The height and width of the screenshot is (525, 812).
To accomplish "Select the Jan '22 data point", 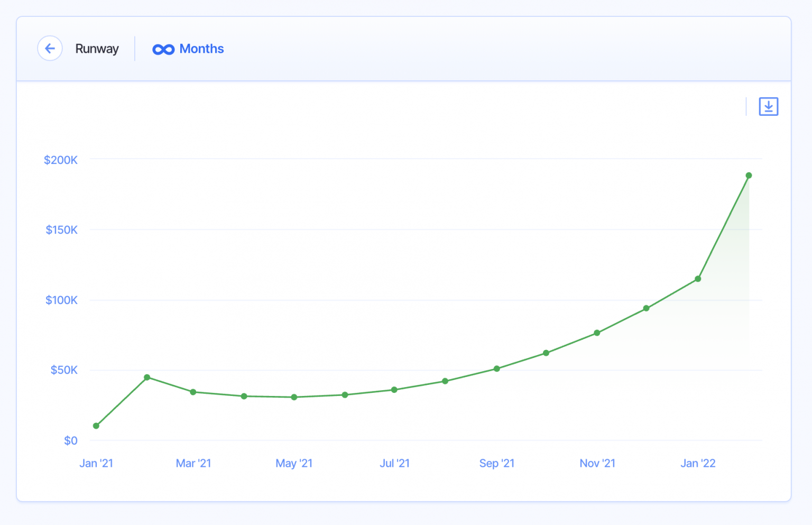I will pos(698,279).
